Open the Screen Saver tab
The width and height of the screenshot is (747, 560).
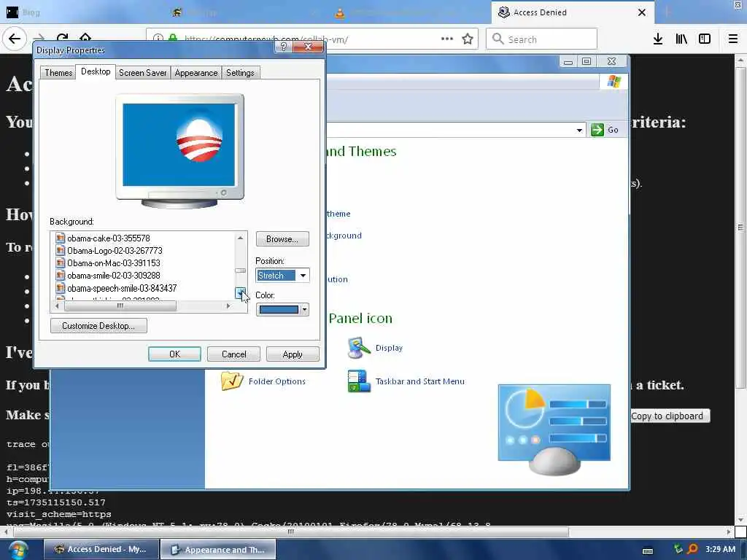click(142, 73)
